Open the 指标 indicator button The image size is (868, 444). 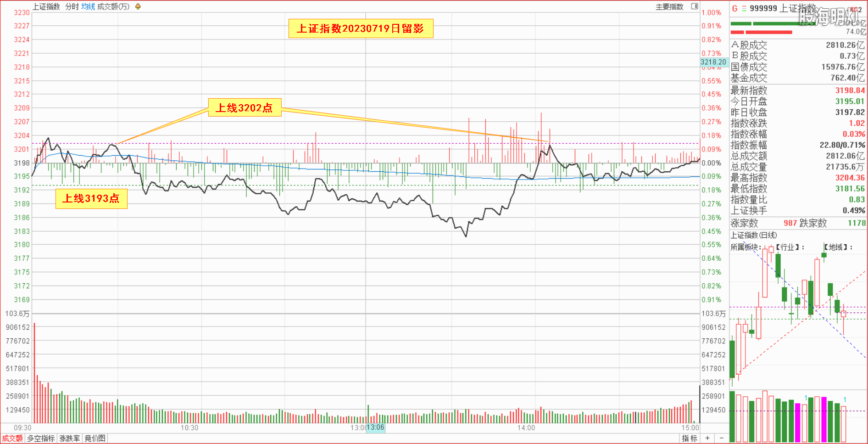tap(690, 438)
